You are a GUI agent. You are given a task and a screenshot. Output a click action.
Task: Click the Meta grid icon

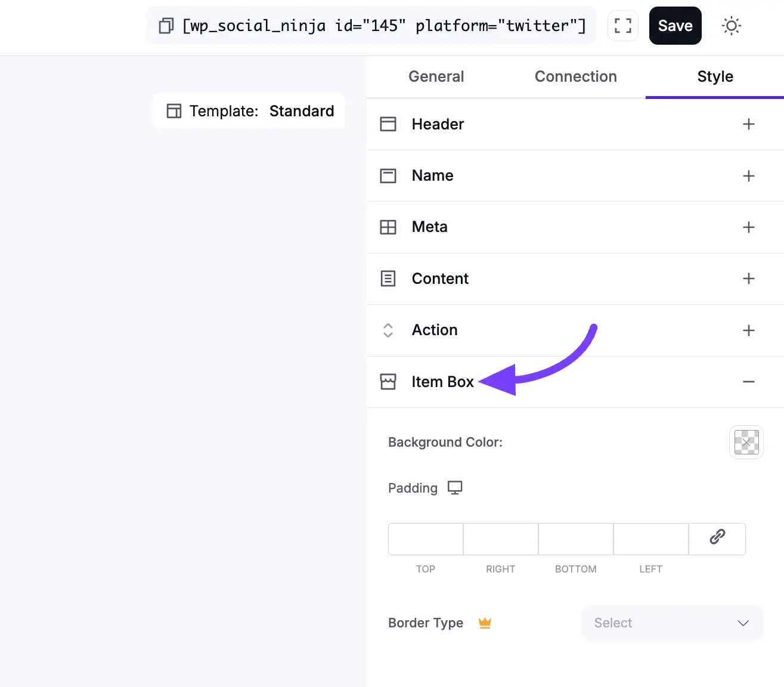tap(388, 227)
